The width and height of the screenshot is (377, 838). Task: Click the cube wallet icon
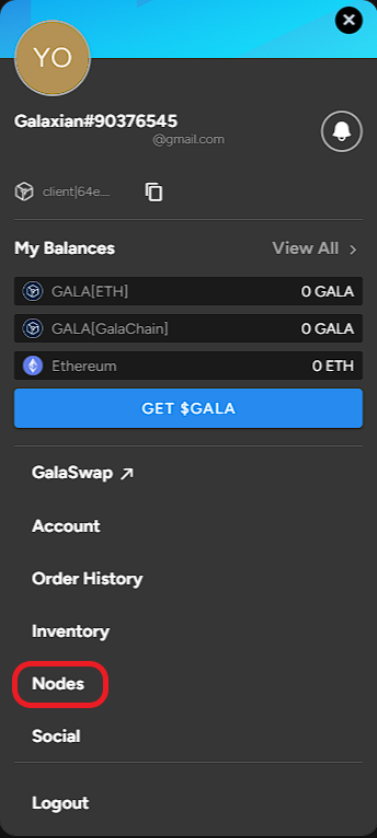(24, 192)
